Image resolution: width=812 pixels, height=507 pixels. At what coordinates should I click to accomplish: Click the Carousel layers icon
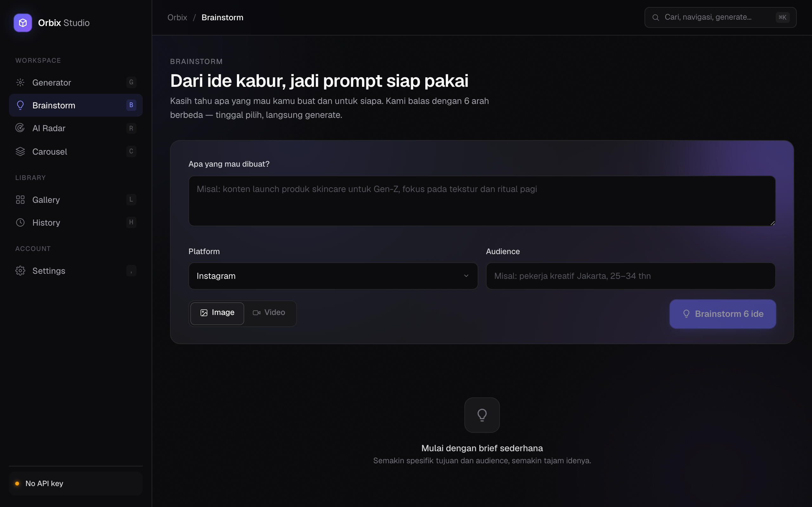(20, 151)
